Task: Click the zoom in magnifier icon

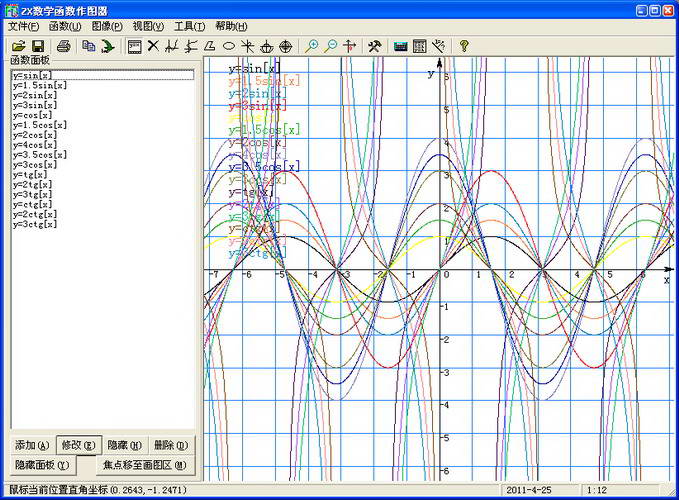Action: click(x=311, y=46)
